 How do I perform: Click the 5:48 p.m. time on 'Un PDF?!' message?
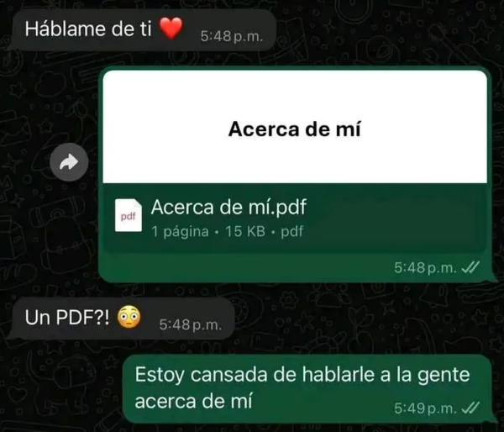click(191, 324)
